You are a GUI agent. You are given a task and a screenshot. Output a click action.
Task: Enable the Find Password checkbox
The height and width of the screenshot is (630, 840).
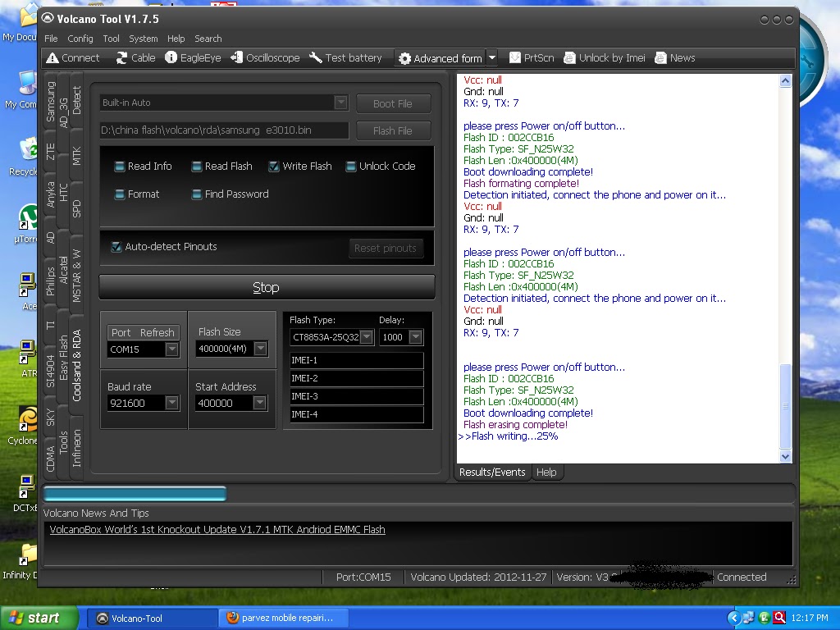(197, 194)
